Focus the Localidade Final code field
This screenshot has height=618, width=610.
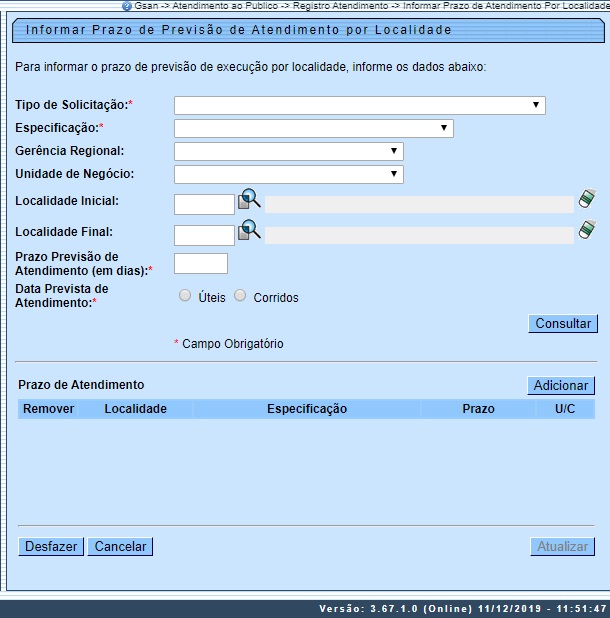204,235
